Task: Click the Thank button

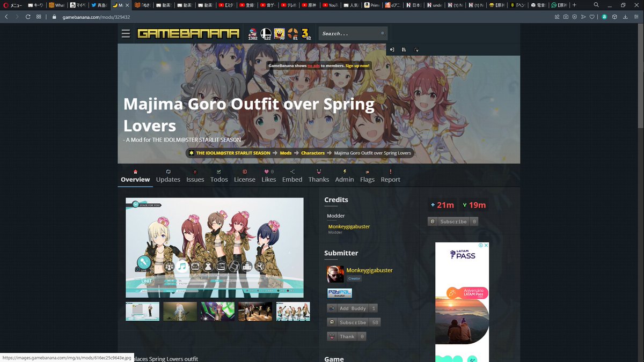Action: click(x=347, y=336)
